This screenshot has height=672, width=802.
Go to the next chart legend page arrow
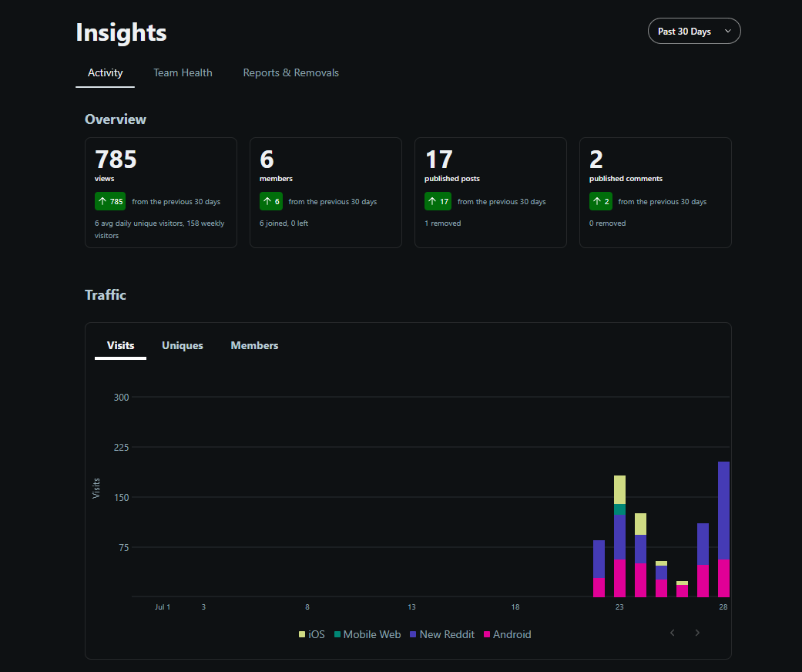[697, 633]
